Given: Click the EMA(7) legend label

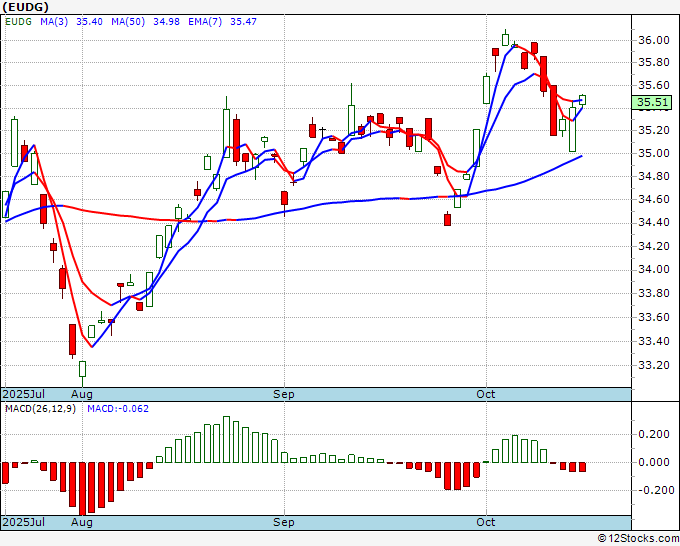Looking at the screenshot, I should [x=205, y=22].
